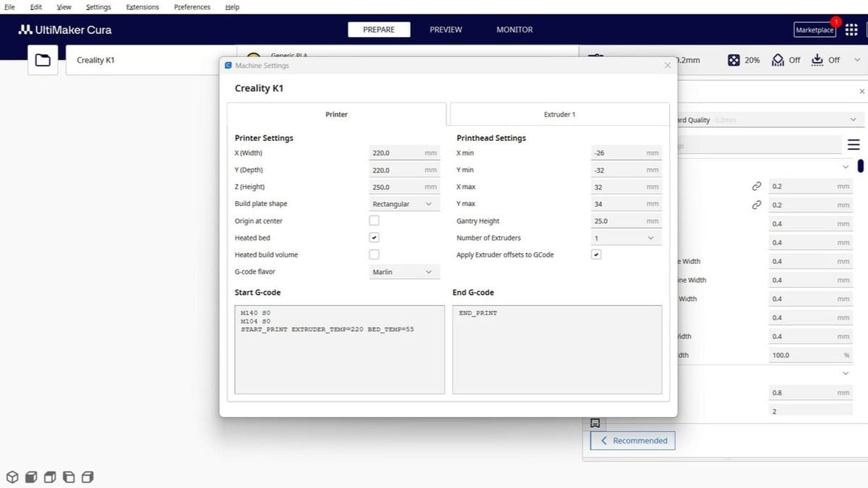Switch to front view cube icon
This screenshot has height=488, width=868.
pos(31,477)
